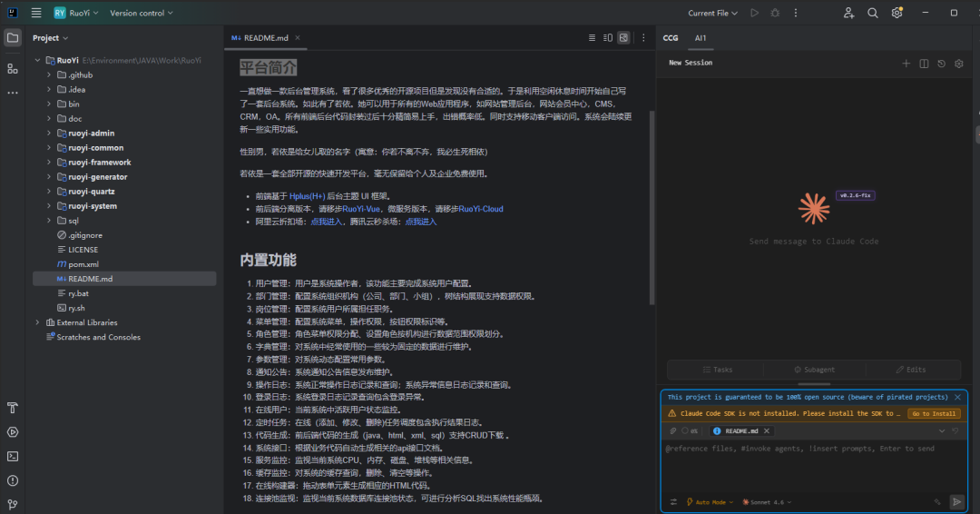Open the RuoYi project dropdown
The image size is (980, 514).
point(76,13)
